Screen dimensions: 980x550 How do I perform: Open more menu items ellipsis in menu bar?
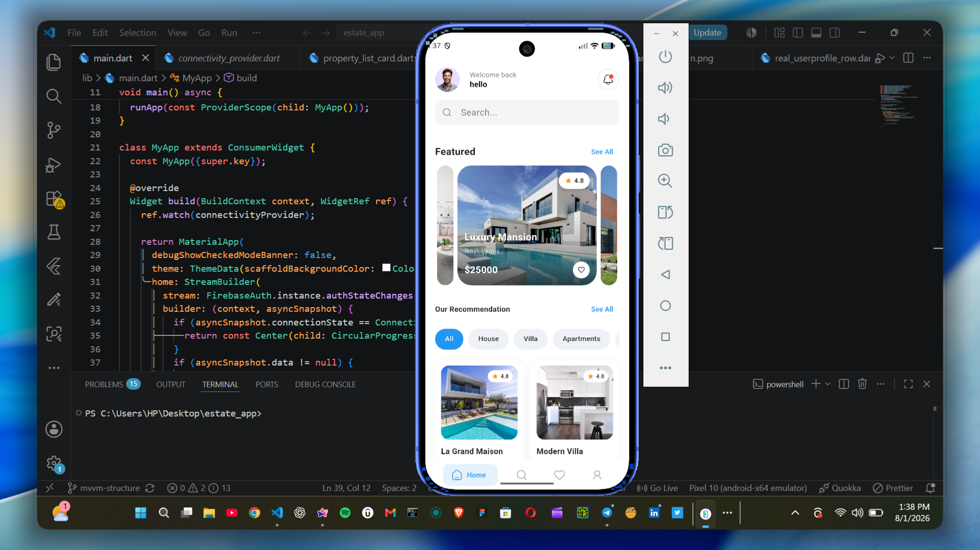click(256, 33)
